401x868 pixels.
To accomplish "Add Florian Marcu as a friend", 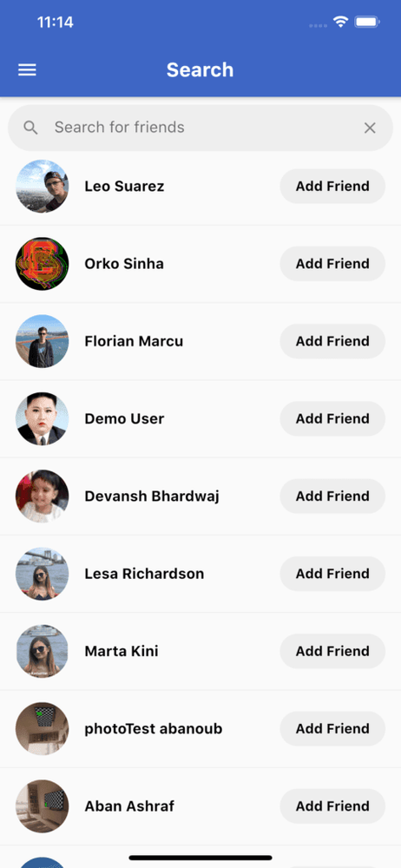I will pyautogui.click(x=332, y=341).
